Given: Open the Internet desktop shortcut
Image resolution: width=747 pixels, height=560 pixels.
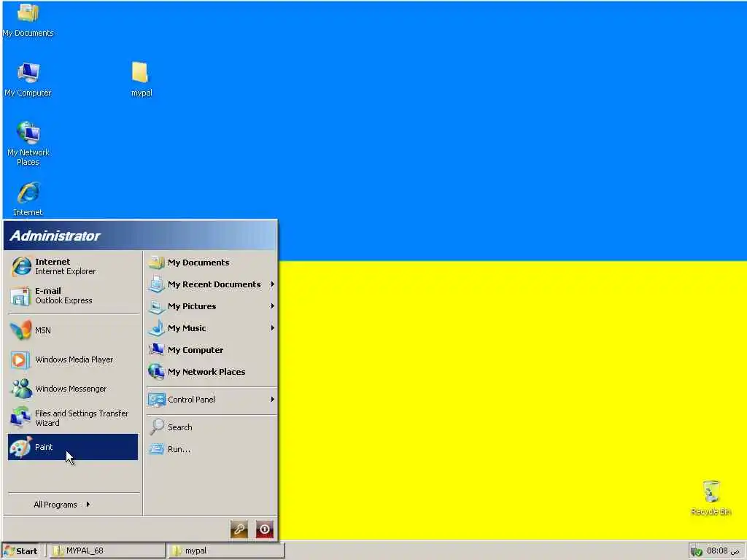Looking at the screenshot, I should point(28,198).
